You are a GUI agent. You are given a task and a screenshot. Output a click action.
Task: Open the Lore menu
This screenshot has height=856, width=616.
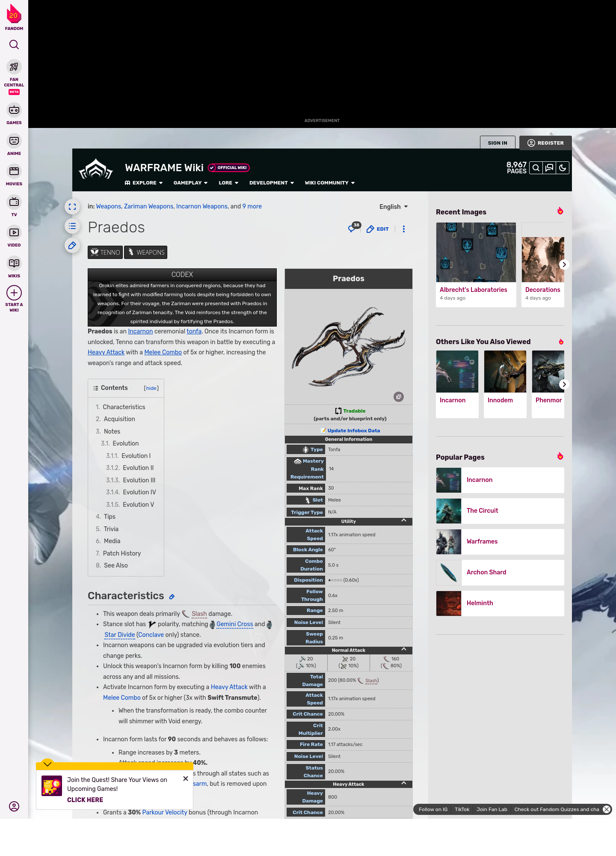[x=228, y=183]
